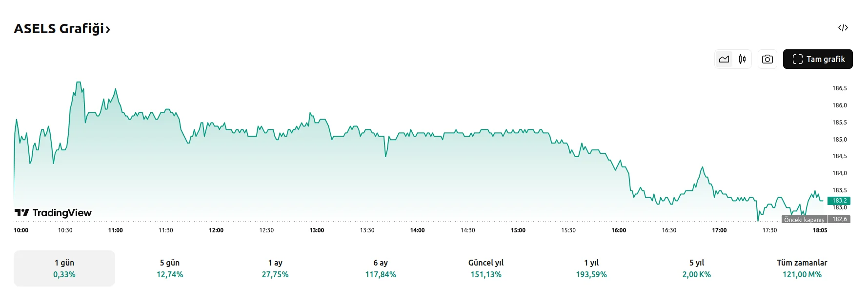Click the chevron beside ASELS Grafiği
This screenshot has height=308, width=868.
tap(108, 30)
